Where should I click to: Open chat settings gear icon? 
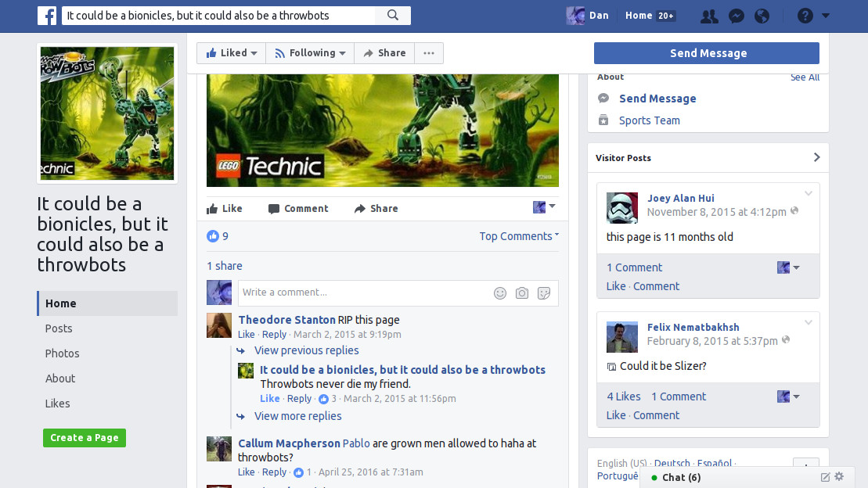(839, 476)
